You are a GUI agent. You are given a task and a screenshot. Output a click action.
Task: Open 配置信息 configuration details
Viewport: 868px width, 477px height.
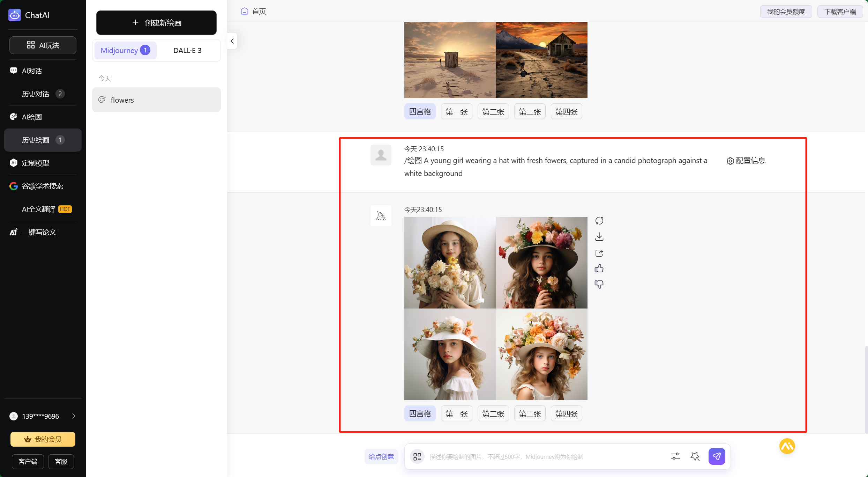[746, 161]
